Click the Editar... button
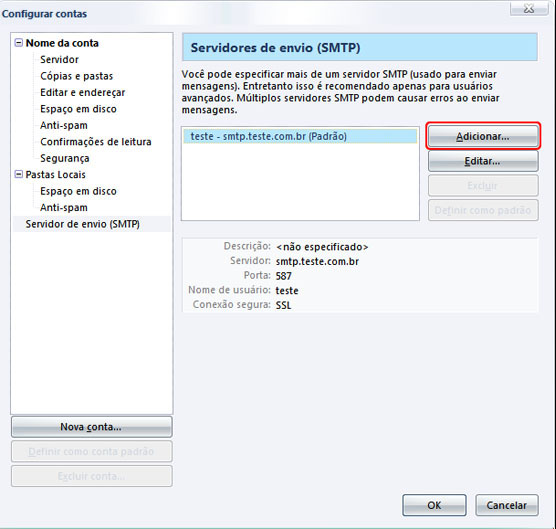The image size is (556, 529). pos(483,161)
